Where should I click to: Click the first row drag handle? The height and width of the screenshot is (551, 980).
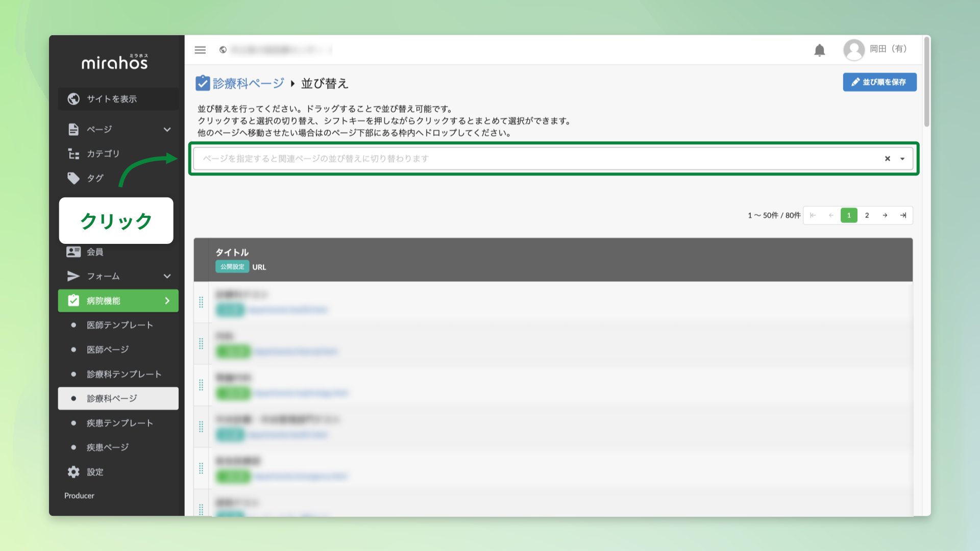tap(201, 302)
